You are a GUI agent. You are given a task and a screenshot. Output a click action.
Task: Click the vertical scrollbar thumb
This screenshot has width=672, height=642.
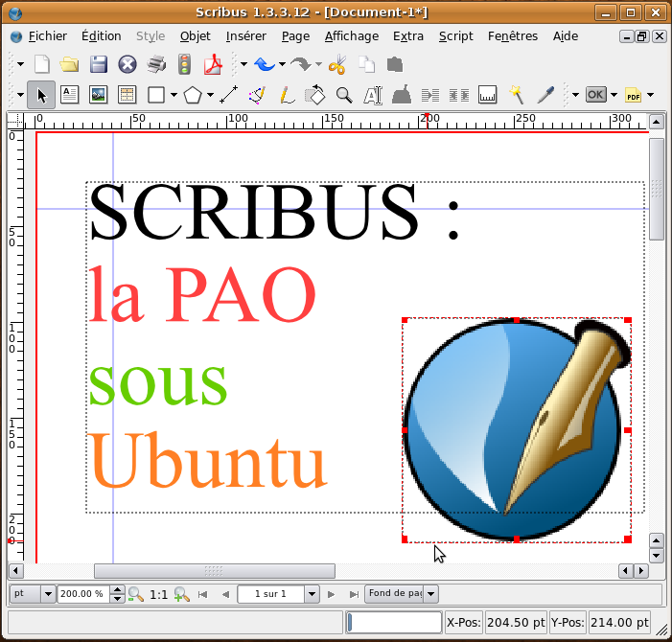(656, 189)
